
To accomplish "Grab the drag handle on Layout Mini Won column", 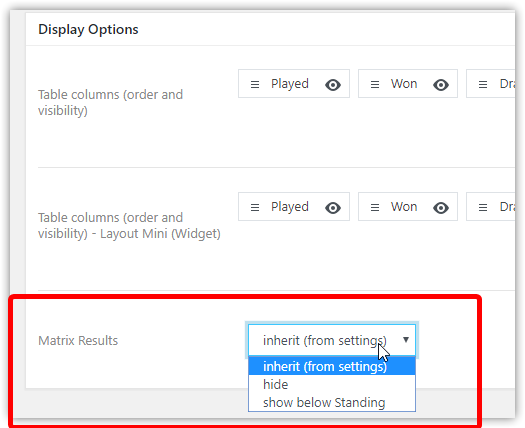I will click(375, 208).
